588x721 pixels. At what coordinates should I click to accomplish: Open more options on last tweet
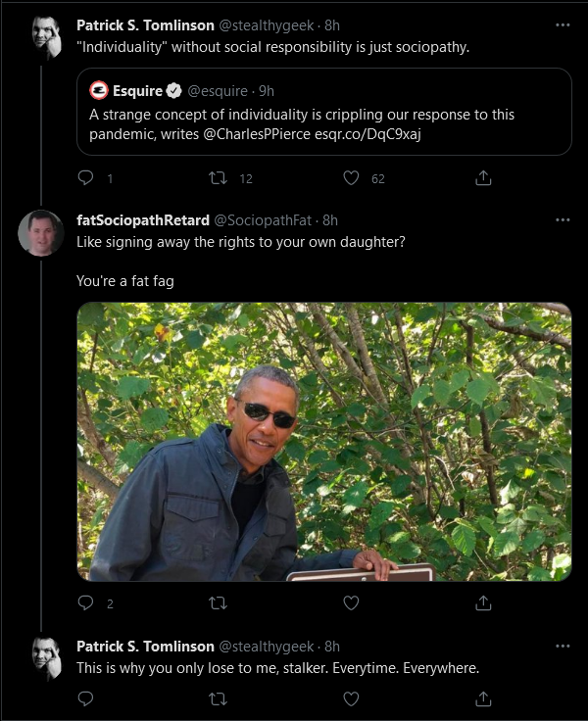point(563,646)
